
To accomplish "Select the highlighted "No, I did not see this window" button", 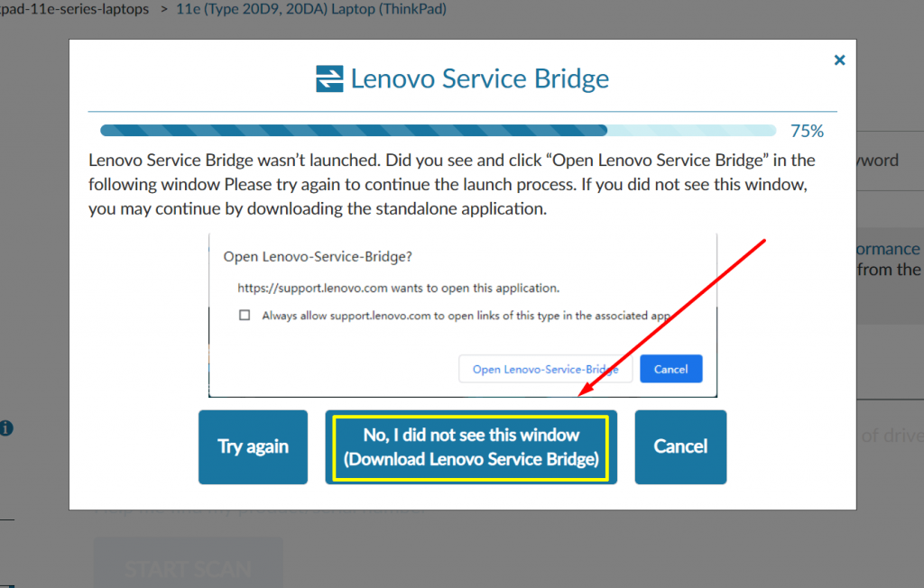I will pyautogui.click(x=470, y=446).
